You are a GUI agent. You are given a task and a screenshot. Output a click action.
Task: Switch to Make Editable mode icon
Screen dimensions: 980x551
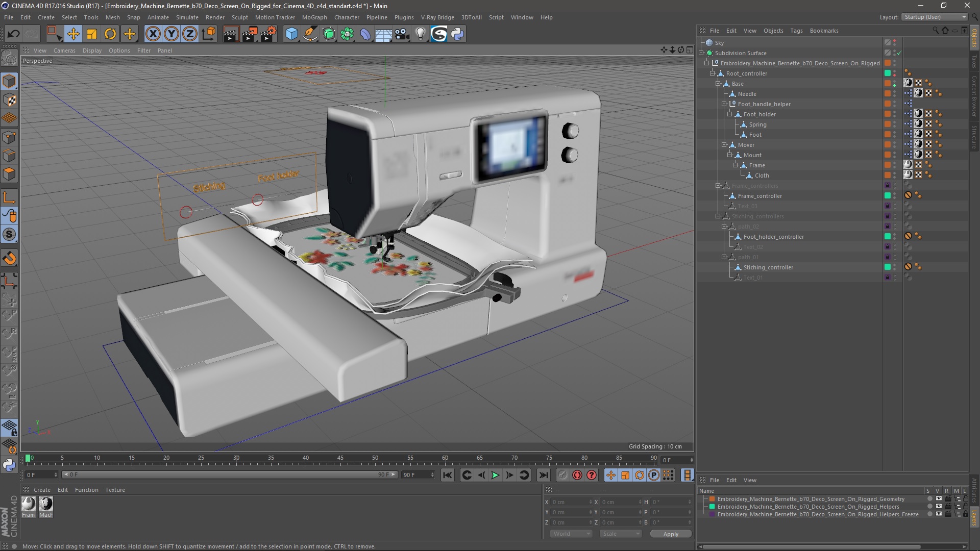(9, 59)
